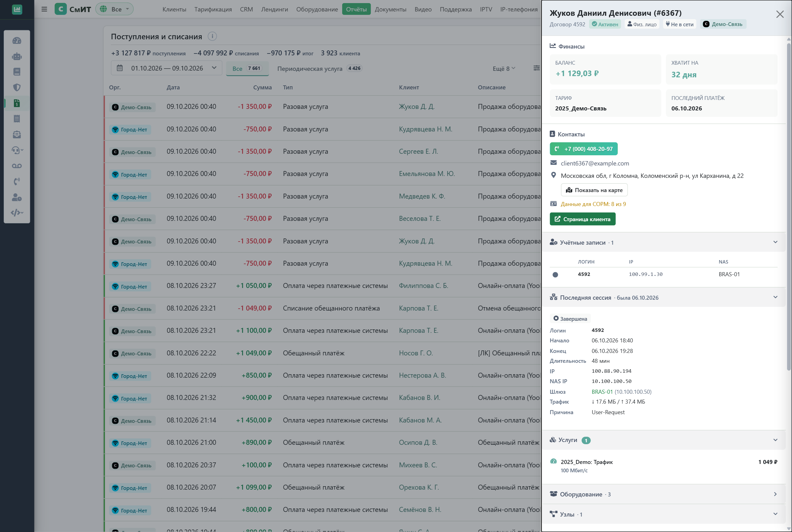Expand the Ещё 8 filter dropdown
This screenshot has height=532, width=792.
504,69
